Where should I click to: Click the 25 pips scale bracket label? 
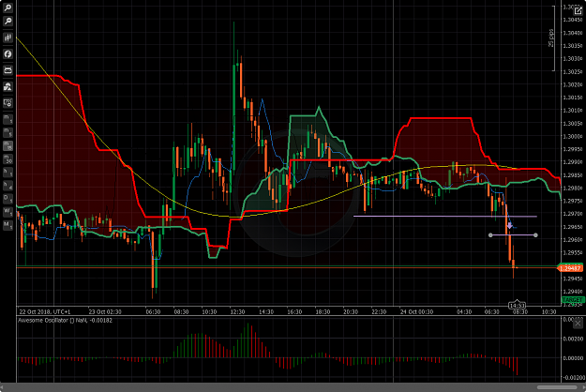[x=551, y=38]
